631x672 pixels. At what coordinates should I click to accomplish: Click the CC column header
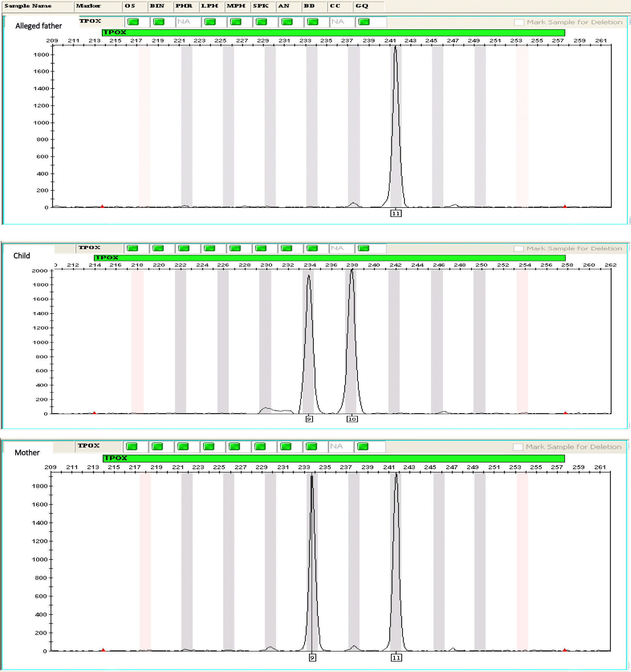340,6
